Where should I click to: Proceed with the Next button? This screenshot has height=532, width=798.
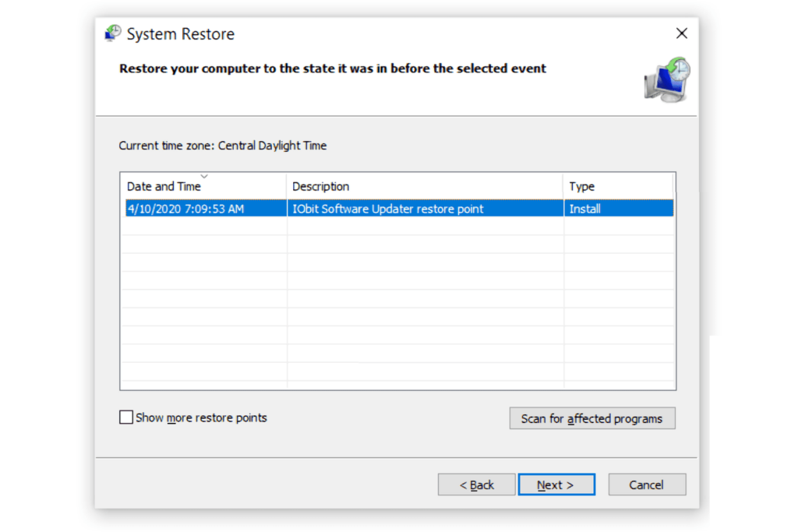[x=556, y=484]
